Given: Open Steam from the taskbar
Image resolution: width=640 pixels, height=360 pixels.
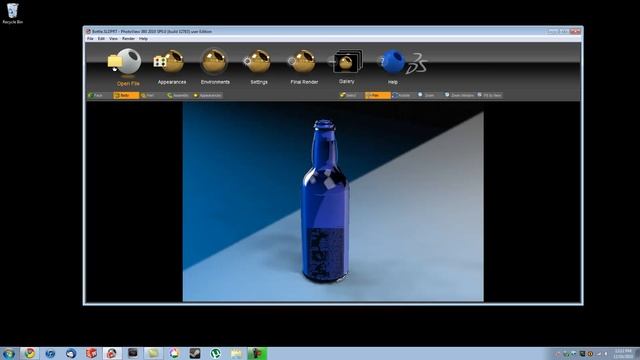Looking at the screenshot, I should pyautogui.click(x=195, y=353).
